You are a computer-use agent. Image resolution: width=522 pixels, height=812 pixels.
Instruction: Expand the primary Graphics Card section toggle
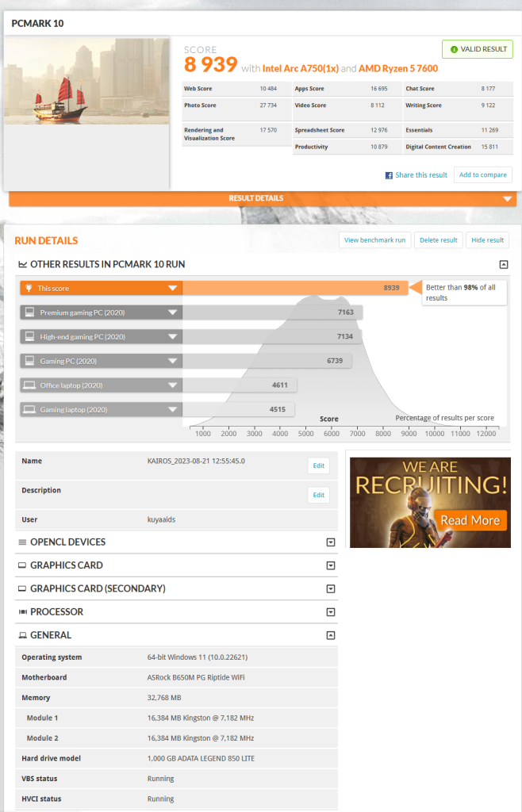331,565
